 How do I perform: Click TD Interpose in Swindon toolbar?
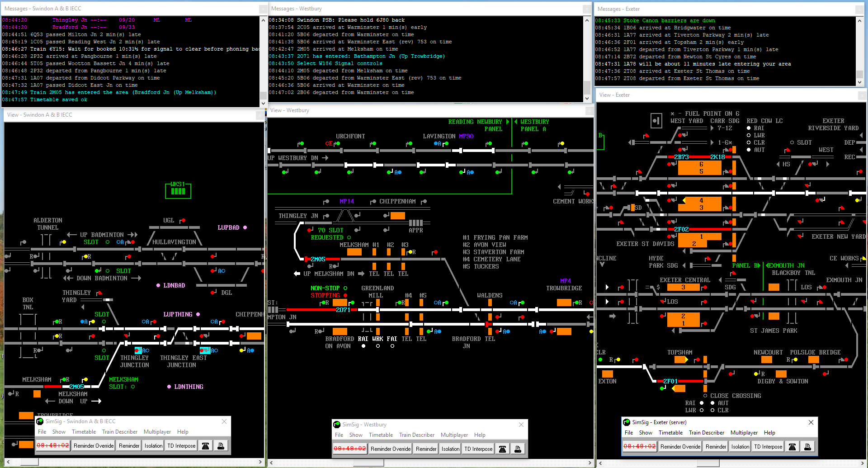click(181, 446)
